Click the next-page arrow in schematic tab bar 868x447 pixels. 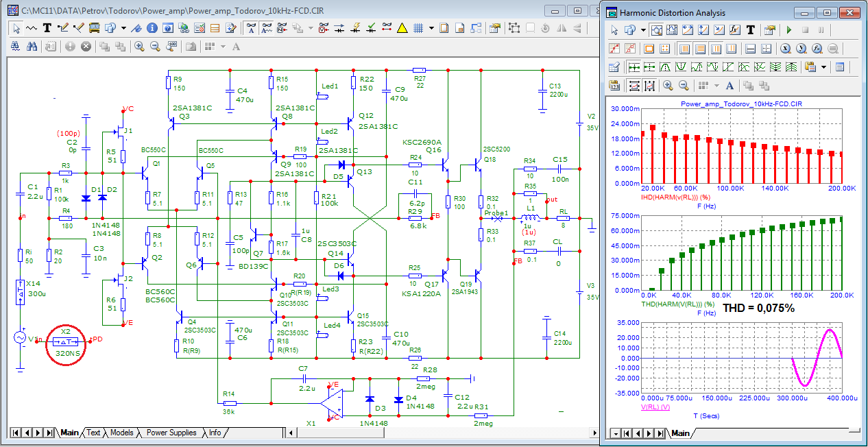tap(38, 433)
